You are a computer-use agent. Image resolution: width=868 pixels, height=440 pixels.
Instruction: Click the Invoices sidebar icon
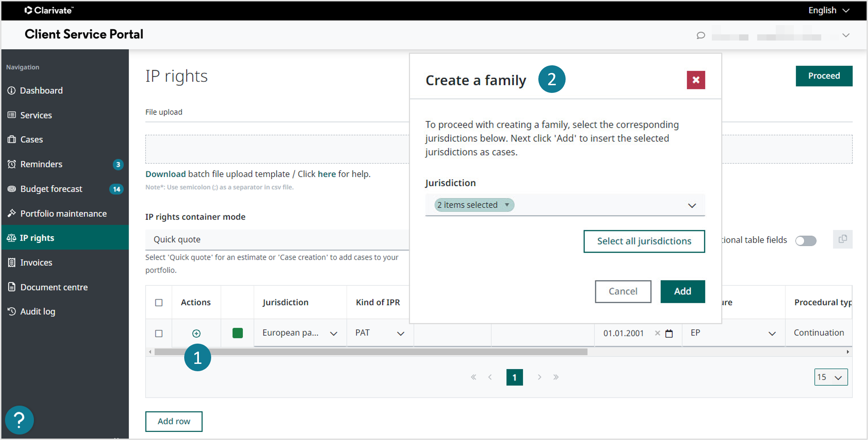point(12,263)
